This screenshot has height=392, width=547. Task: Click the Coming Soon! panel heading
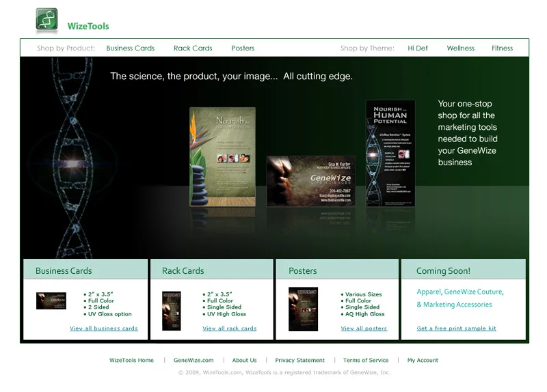tap(443, 270)
